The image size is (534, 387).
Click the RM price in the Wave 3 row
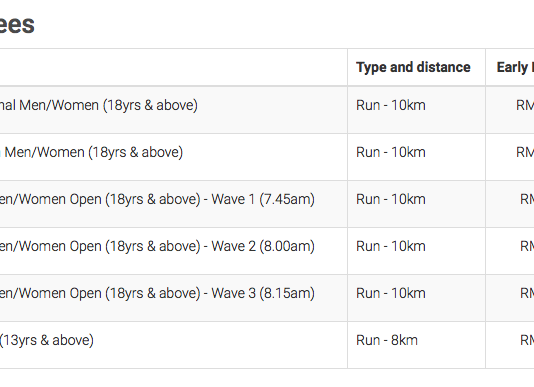pos(527,293)
